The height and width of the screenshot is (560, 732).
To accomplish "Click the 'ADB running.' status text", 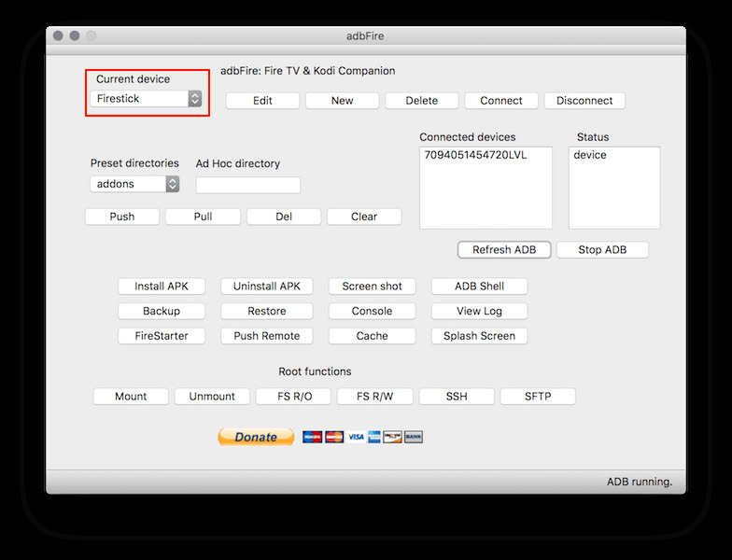I will pos(640,482).
